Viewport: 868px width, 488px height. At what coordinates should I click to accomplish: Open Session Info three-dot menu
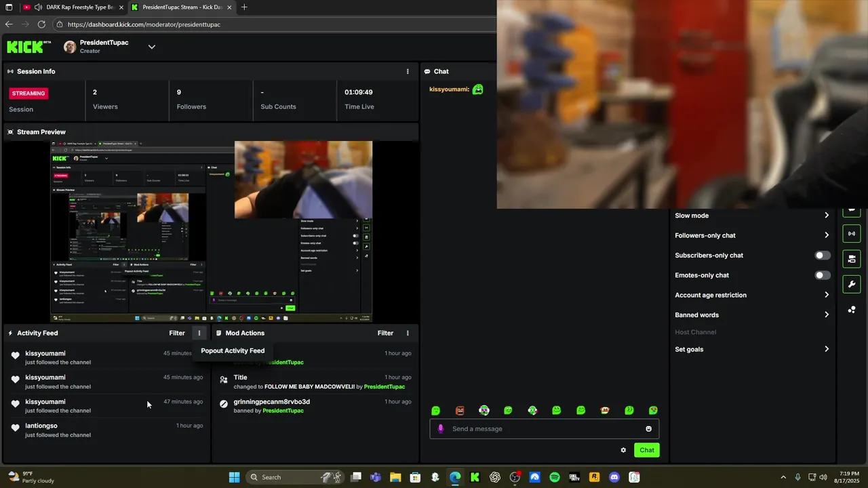(408, 71)
